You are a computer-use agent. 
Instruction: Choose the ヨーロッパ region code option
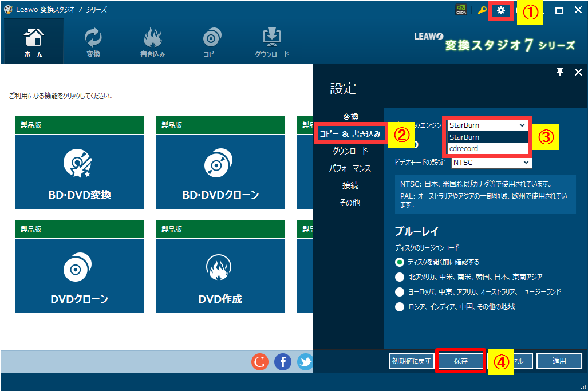(400, 292)
